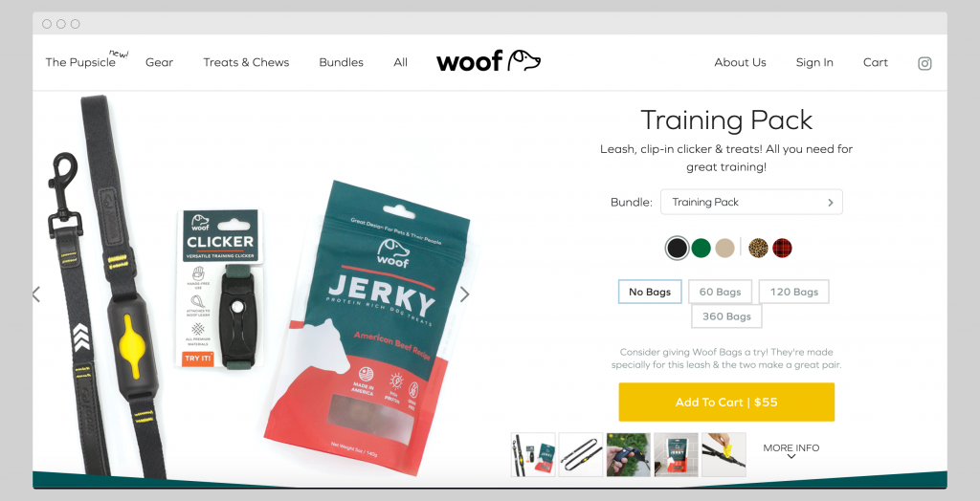The image size is (980, 501).
Task: Show previous product image arrow
Action: (x=36, y=294)
